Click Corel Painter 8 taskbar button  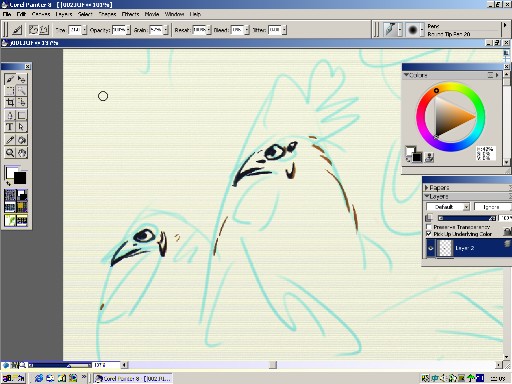tap(133, 378)
